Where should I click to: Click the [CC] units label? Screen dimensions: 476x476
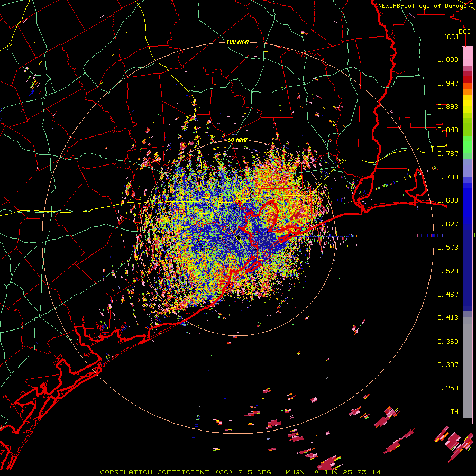451,36
